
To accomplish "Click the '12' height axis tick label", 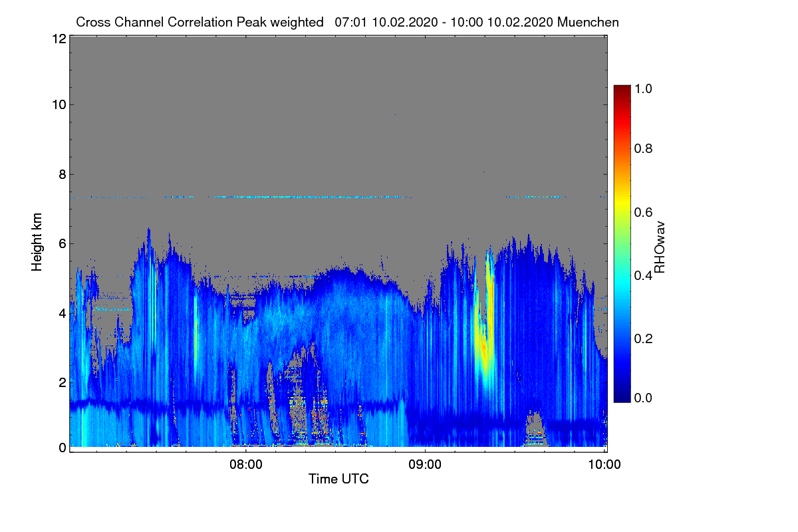I will coord(58,39).
